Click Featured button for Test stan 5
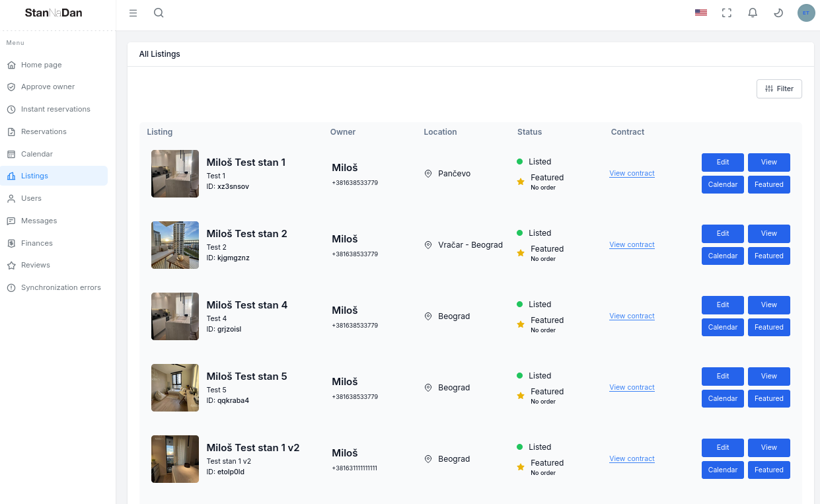820x504 pixels. 769,398
